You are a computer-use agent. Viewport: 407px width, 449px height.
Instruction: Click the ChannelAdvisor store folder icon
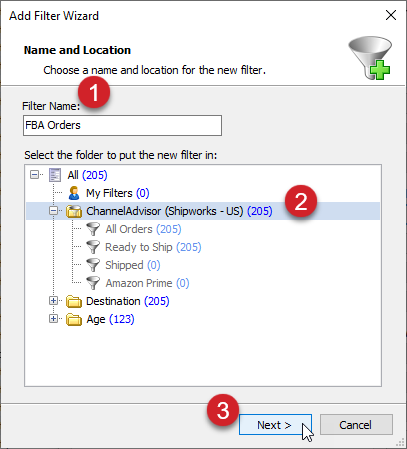tap(74, 211)
